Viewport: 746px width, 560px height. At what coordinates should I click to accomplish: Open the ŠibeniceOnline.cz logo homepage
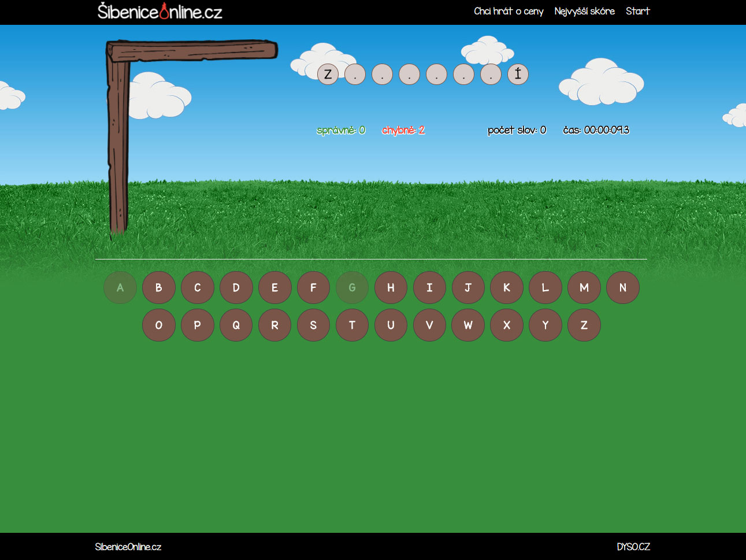[x=160, y=12]
